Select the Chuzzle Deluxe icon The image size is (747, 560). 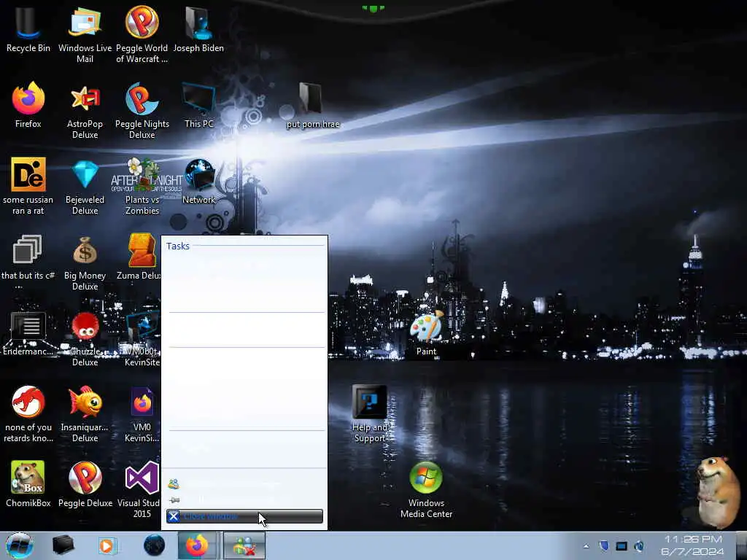tap(85, 338)
